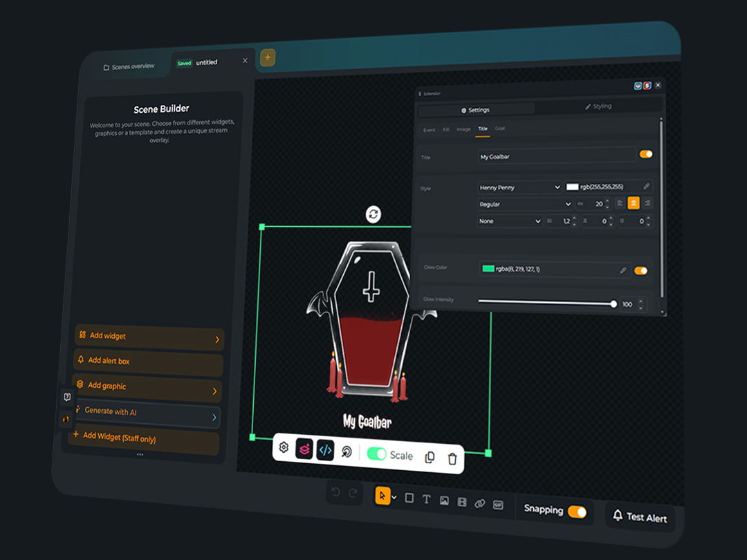
Task: Switch to the Goal tab
Action: coord(500,129)
